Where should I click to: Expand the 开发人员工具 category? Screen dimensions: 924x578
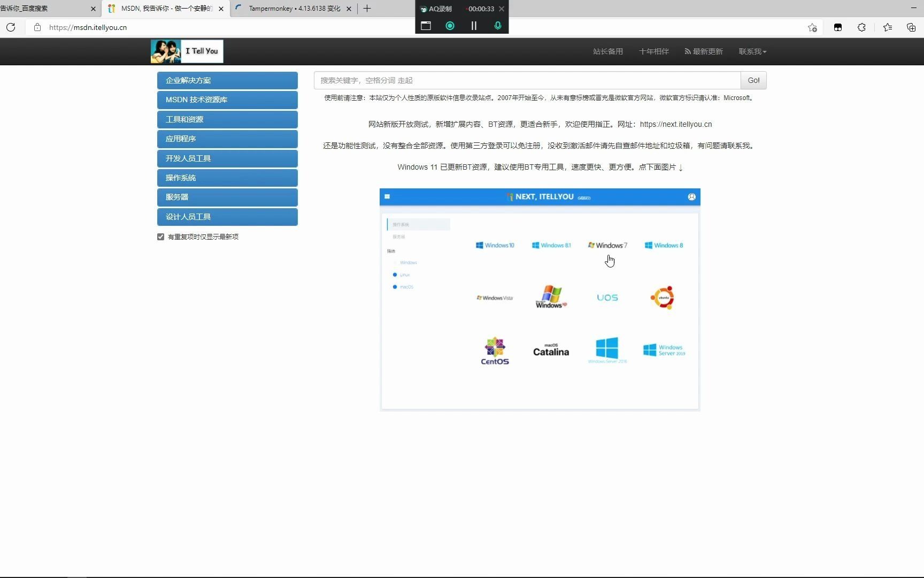tap(227, 158)
